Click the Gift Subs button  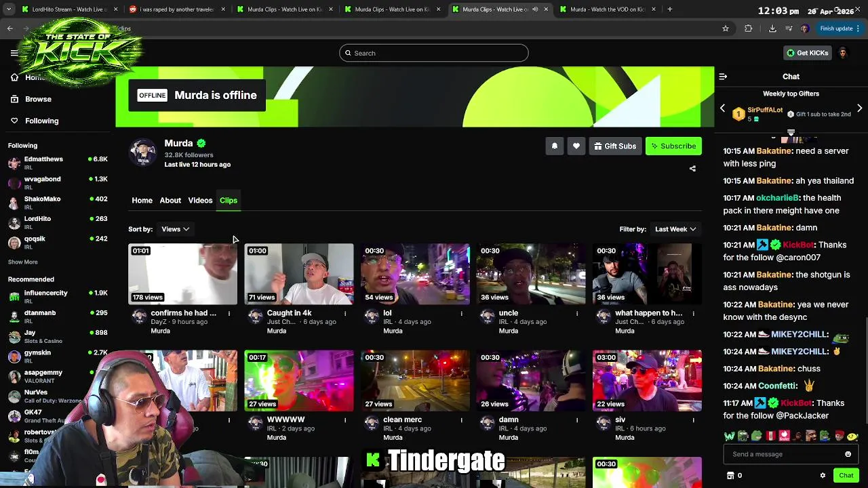[614, 146]
